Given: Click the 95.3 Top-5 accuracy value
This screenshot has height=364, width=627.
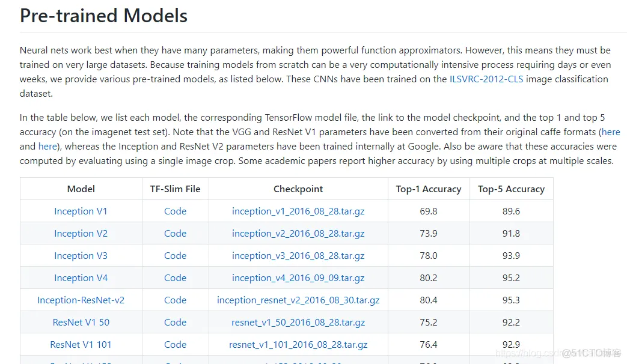Looking at the screenshot, I should [512, 300].
